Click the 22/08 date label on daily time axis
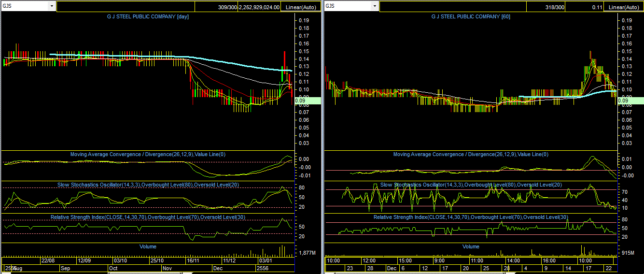 point(48,260)
